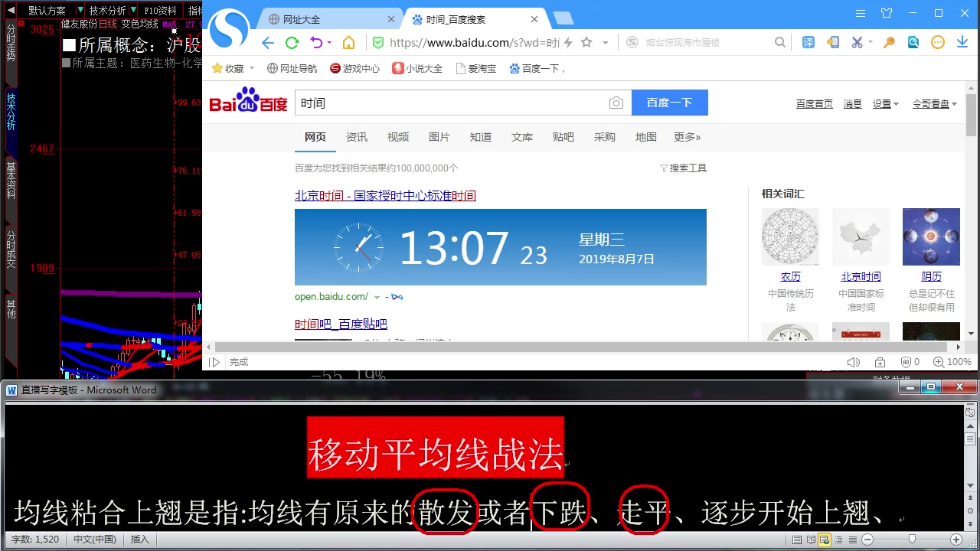Screen dimensions: 980x551
Task: Click the ad-block counter icon in browser status bar
Action: pyautogui.click(x=909, y=362)
